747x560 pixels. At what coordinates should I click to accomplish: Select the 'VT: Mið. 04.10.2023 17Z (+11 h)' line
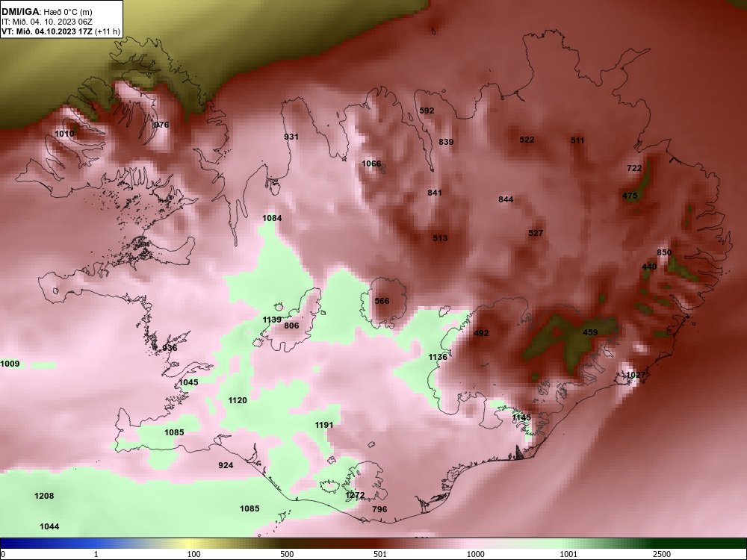coord(61,32)
